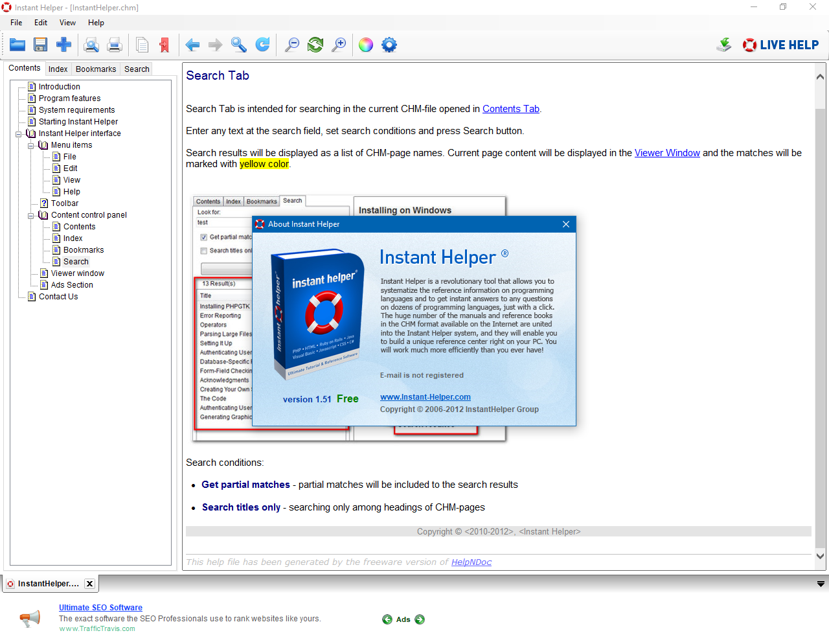Image resolution: width=829 pixels, height=644 pixels.
Task: Follow the Contents Tab hyperlink
Action: pos(511,109)
